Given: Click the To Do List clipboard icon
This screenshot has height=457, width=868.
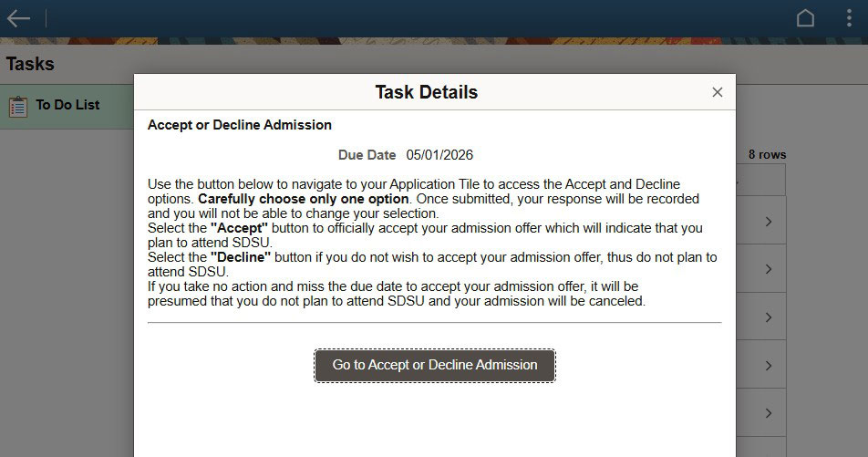Looking at the screenshot, I should 18,106.
